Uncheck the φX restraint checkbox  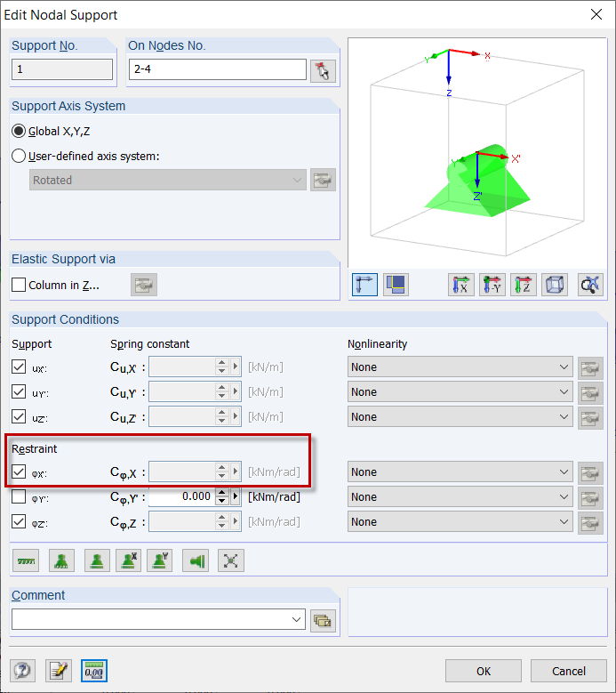[x=19, y=472]
